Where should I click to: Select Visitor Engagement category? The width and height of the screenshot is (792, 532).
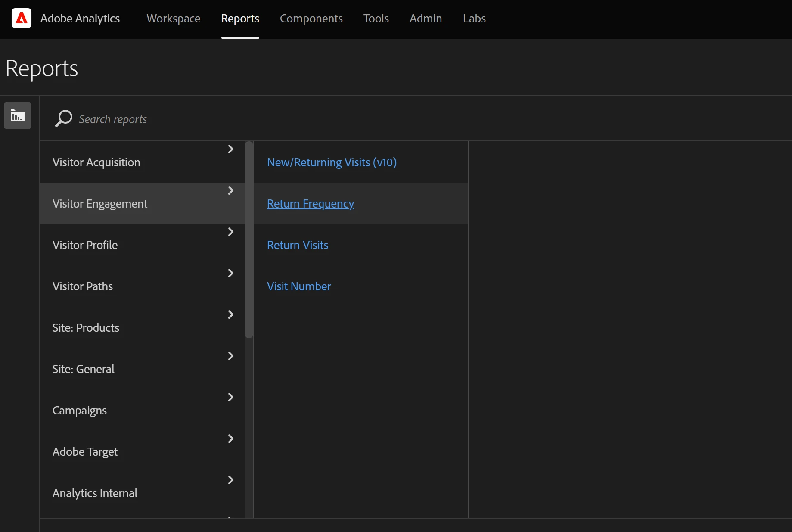point(142,203)
